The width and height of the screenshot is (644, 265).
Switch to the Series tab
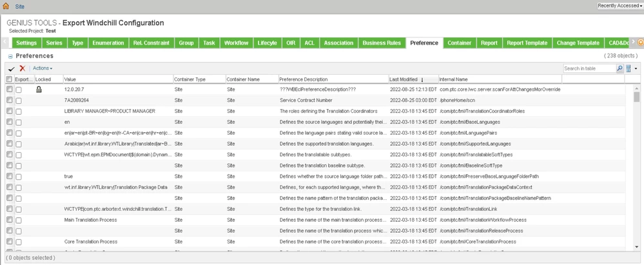[x=54, y=43]
